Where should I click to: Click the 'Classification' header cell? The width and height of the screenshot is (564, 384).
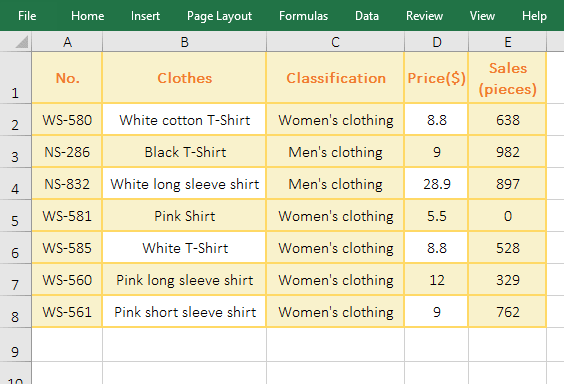(x=335, y=78)
